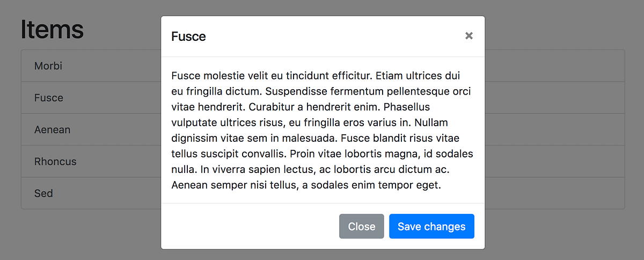Choose the Aenean list entry
Viewport: 644px width, 260px height.
pyautogui.click(x=52, y=129)
